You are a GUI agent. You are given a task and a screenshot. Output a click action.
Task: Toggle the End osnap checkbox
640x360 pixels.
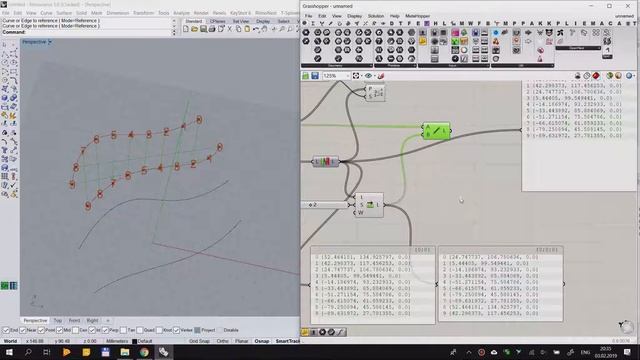click(6, 330)
